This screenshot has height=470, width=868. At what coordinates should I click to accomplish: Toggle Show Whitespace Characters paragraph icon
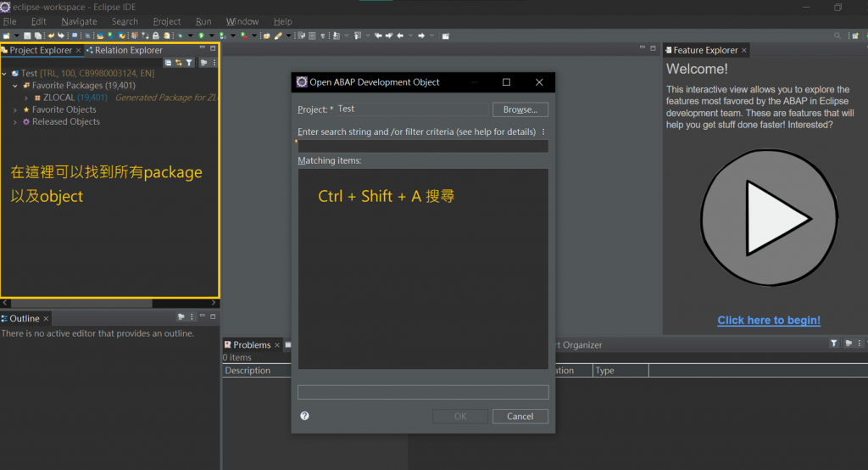pyautogui.click(x=323, y=36)
